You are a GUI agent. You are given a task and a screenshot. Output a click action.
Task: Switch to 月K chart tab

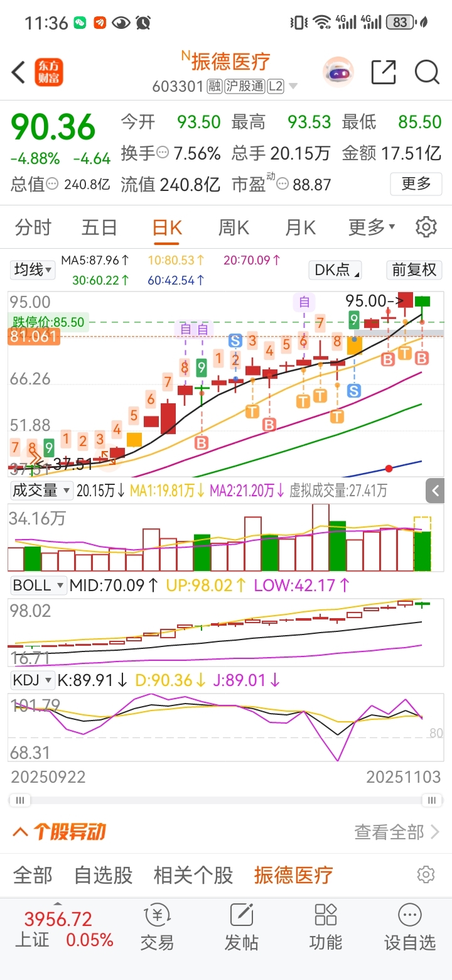point(300,227)
